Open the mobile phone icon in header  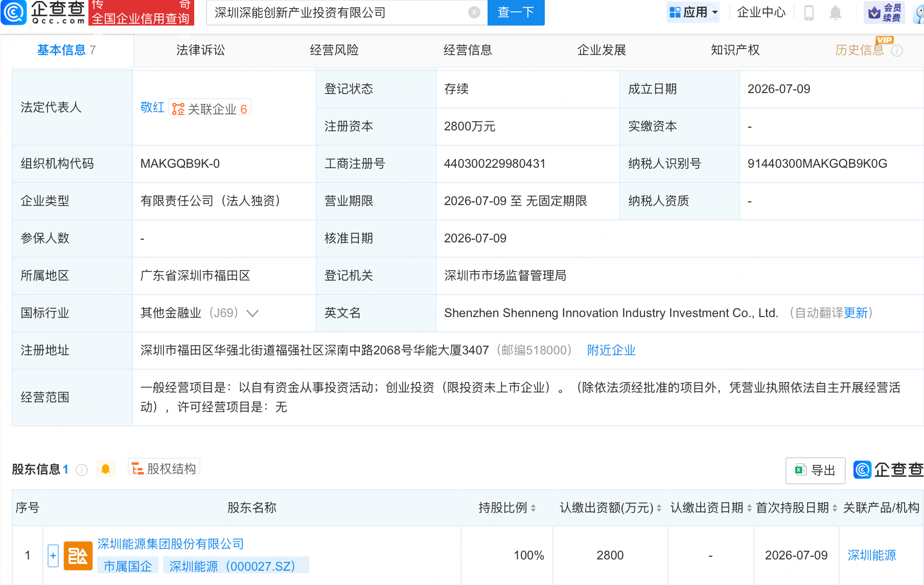[x=808, y=12]
